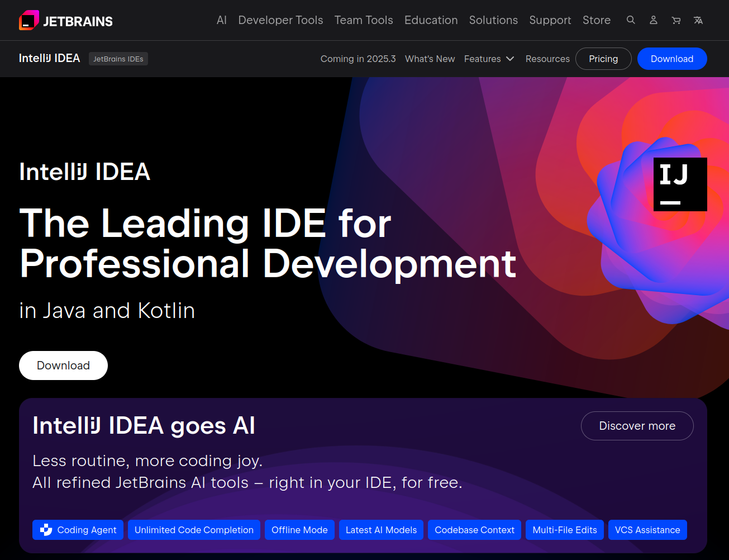Open the Pricing page

coord(603,59)
